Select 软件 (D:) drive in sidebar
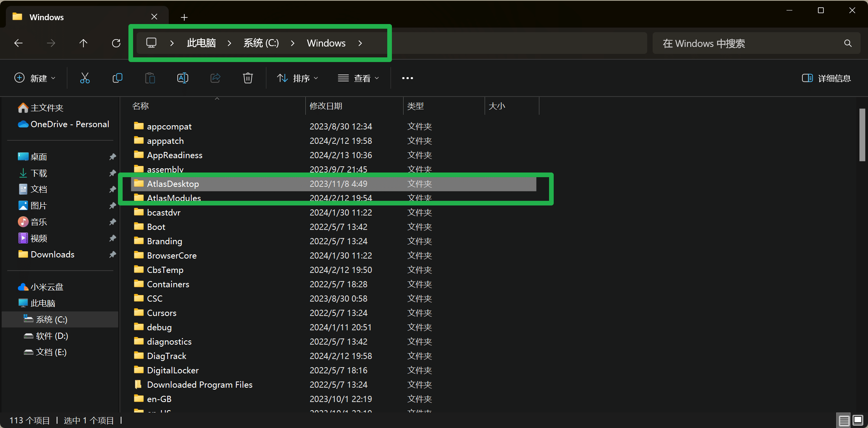This screenshot has width=868, height=428. 52,336
